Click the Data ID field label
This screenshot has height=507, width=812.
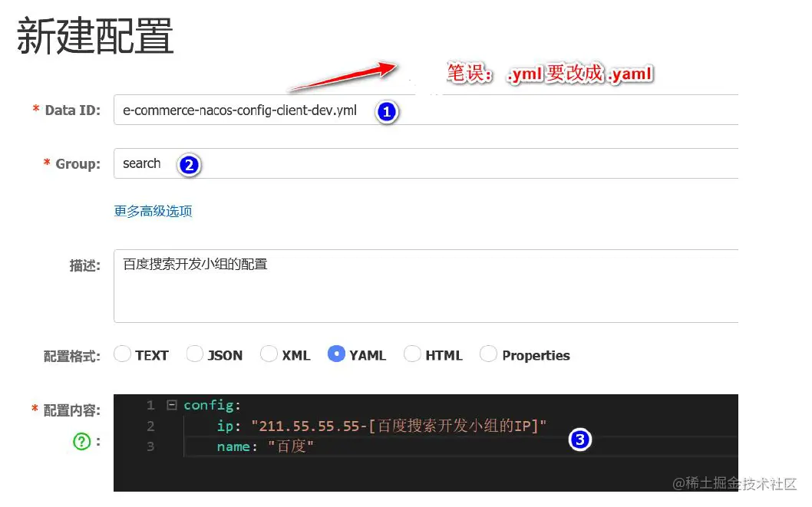(x=72, y=110)
